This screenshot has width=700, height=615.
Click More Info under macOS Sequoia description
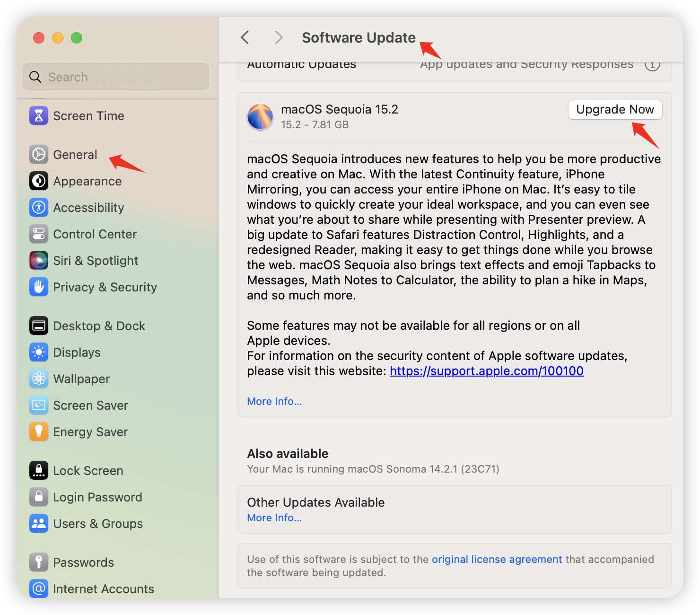(x=274, y=401)
